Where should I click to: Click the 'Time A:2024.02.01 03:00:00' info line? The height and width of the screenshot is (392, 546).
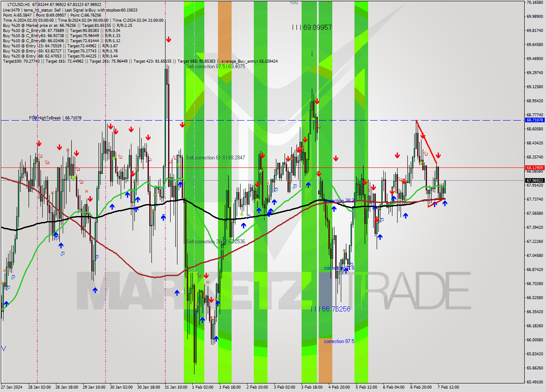tap(82, 20)
